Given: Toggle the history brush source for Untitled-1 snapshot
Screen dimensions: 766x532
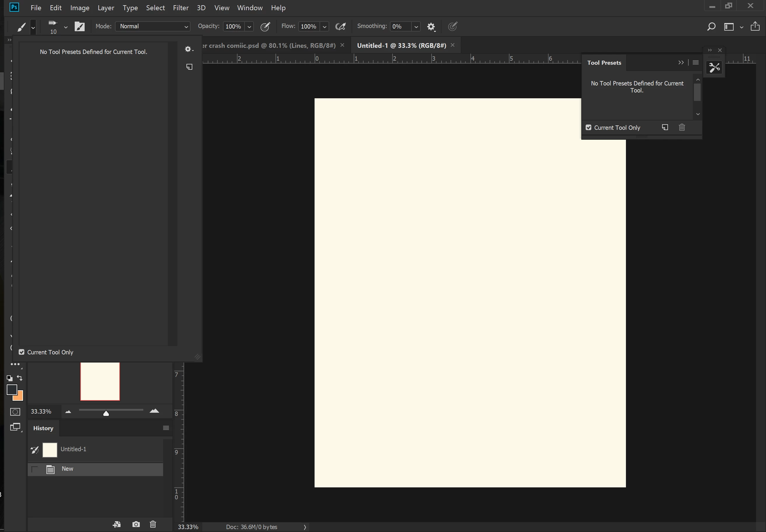Looking at the screenshot, I should point(35,450).
